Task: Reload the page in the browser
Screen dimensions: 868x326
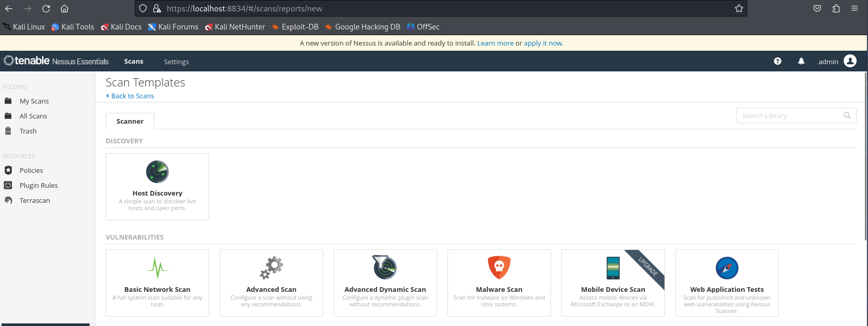Action: click(46, 8)
